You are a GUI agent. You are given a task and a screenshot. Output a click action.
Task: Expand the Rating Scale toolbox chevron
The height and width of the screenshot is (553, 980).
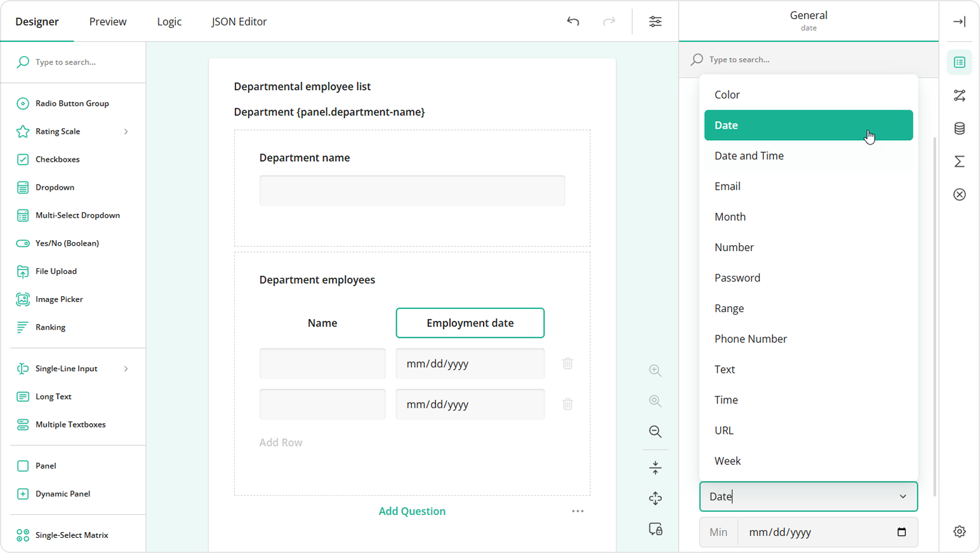pos(126,131)
